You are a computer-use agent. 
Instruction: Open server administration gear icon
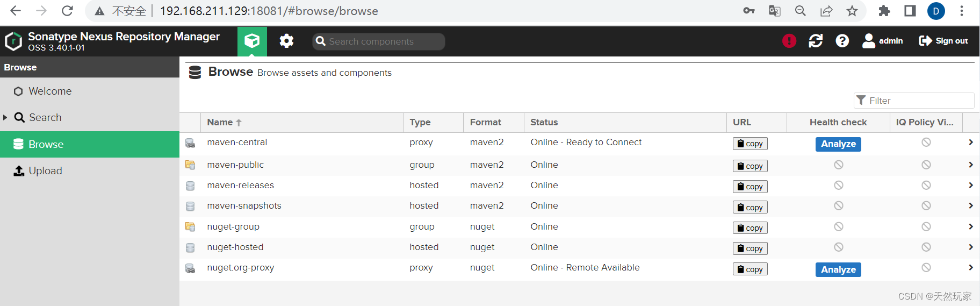(286, 41)
